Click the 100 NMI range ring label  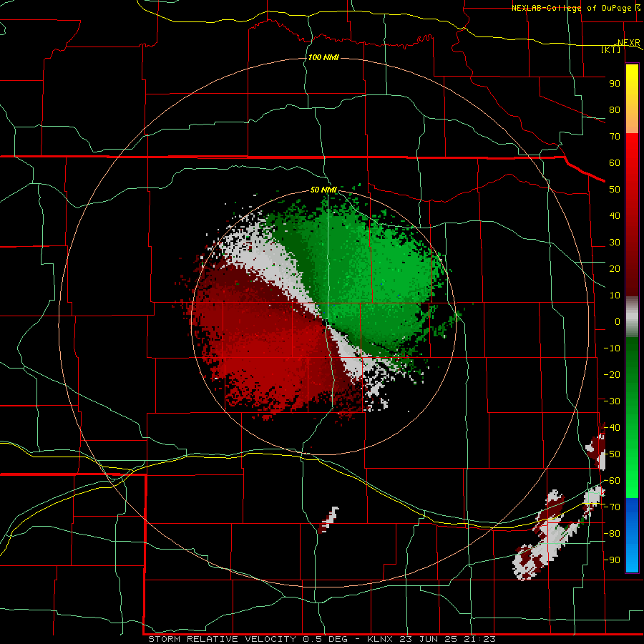[323, 57]
